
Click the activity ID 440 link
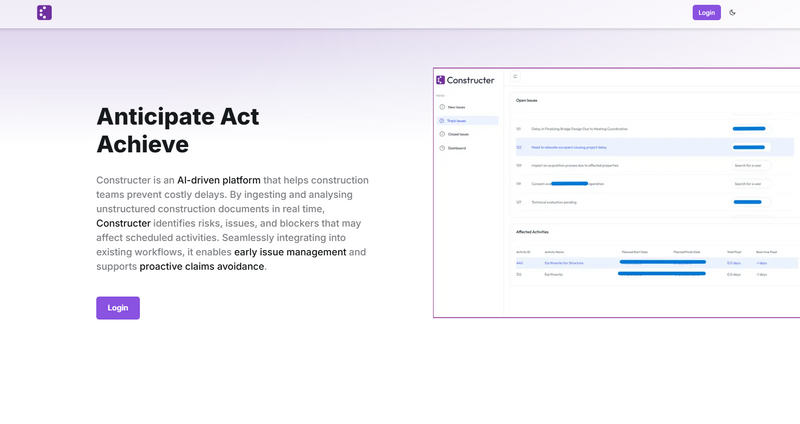click(520, 263)
